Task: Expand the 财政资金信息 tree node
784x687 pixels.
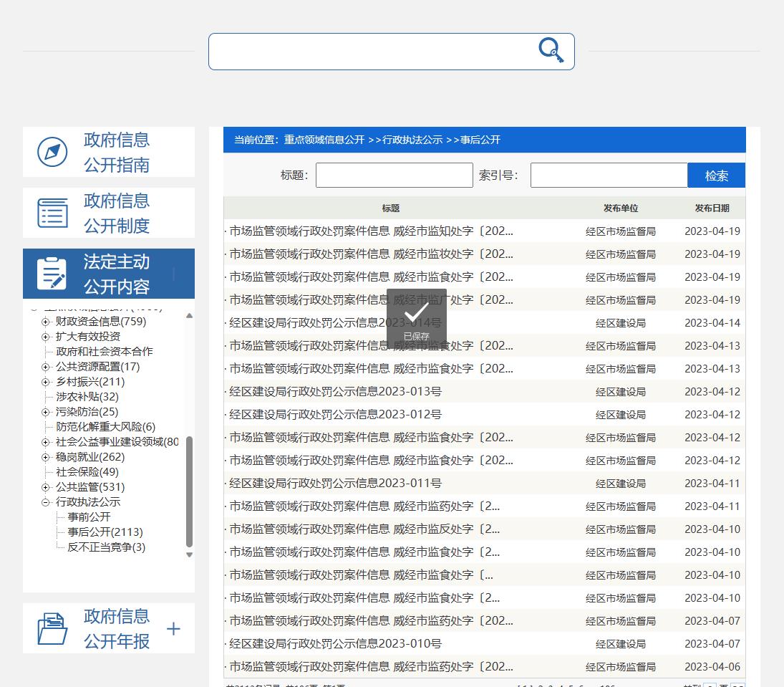Action: coord(46,322)
